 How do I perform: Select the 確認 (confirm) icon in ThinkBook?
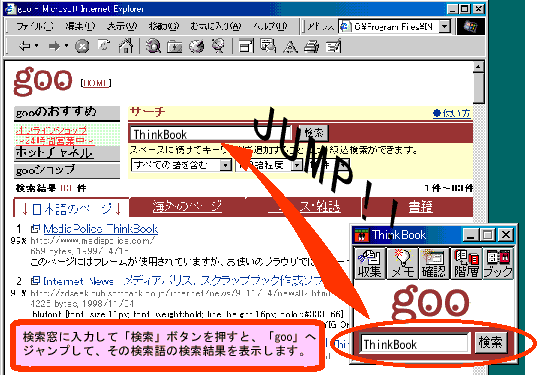tap(434, 263)
